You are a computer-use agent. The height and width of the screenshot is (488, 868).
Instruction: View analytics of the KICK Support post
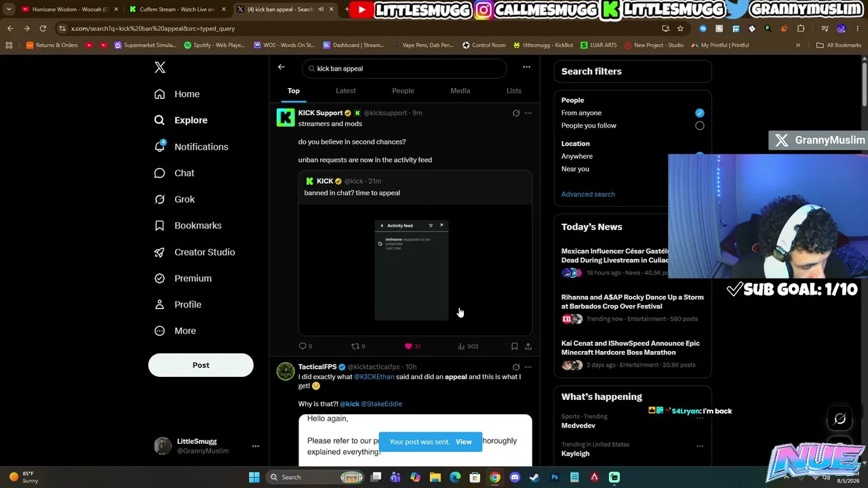[x=468, y=346]
